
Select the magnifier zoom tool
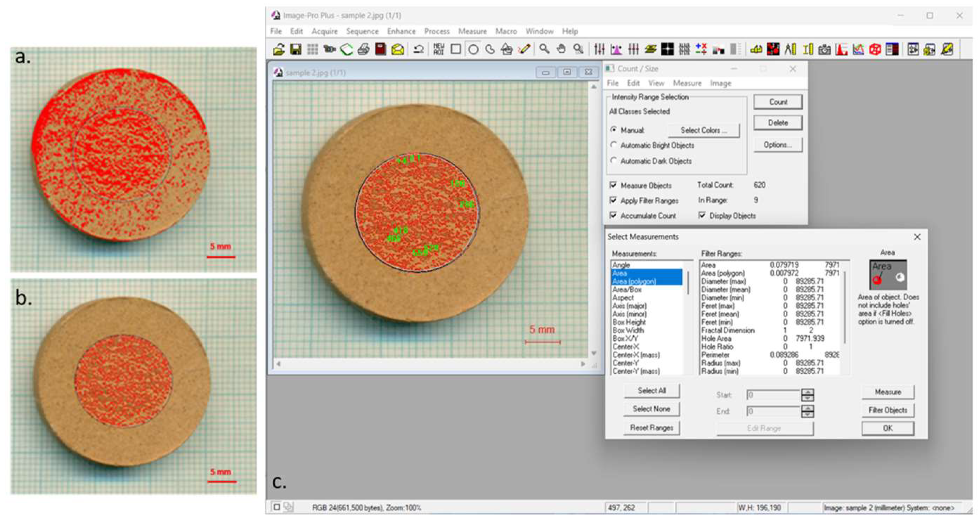coord(544,50)
